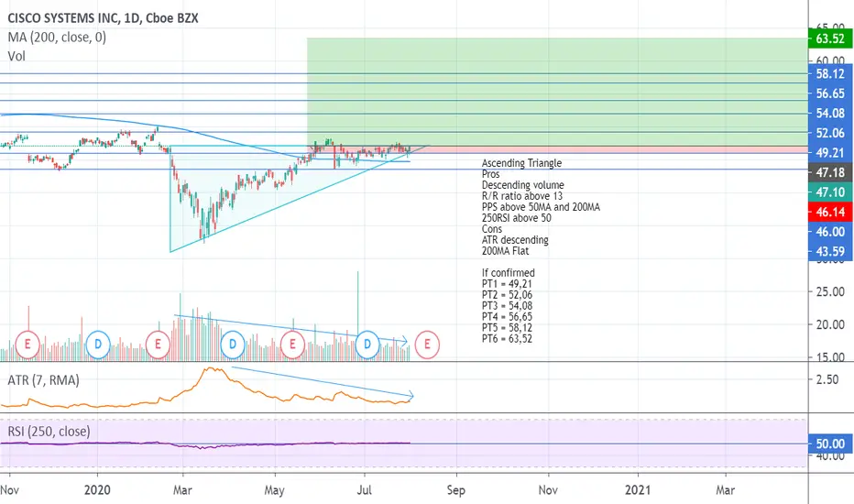Click the 'R/R ratio above 13' note
This screenshot has height=504, width=854.
(521, 196)
